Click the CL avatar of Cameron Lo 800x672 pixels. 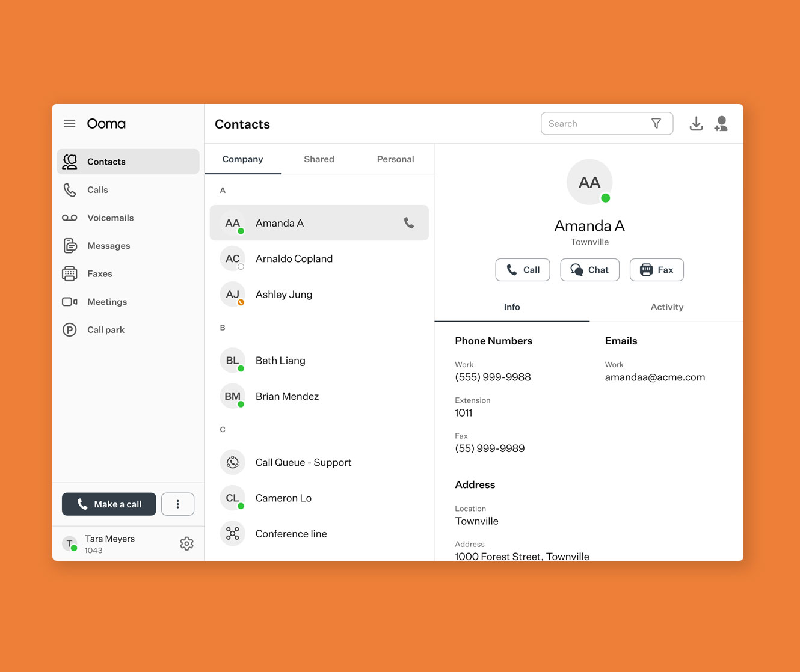233,498
